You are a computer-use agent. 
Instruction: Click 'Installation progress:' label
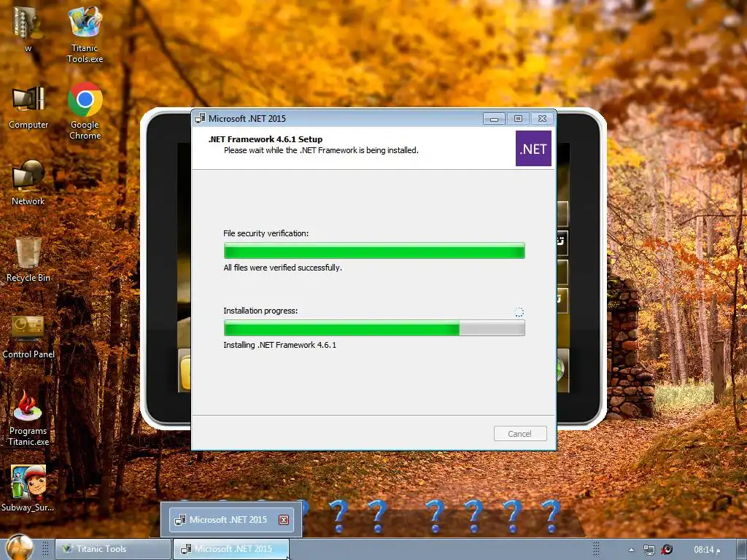click(x=260, y=311)
